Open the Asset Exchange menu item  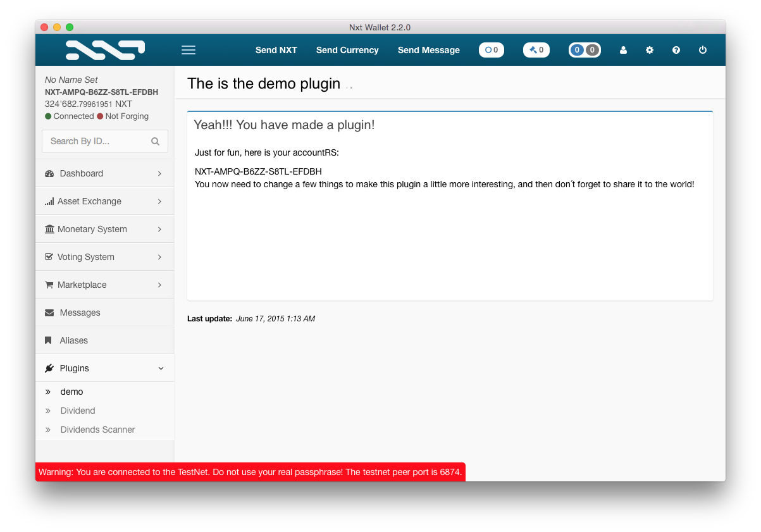105,201
